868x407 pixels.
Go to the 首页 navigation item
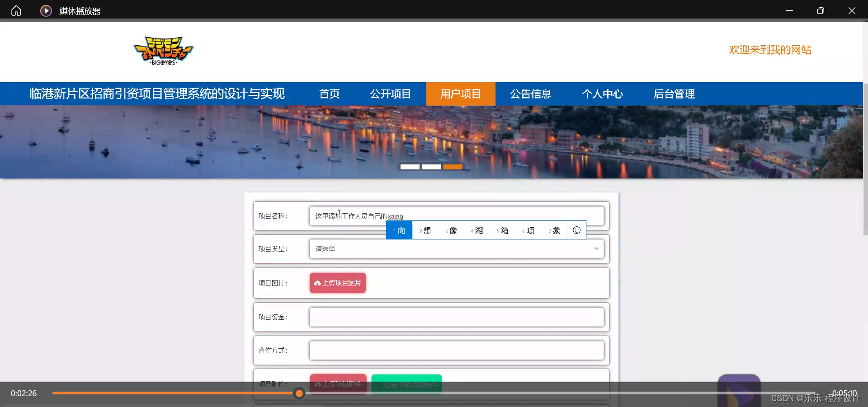[329, 94]
